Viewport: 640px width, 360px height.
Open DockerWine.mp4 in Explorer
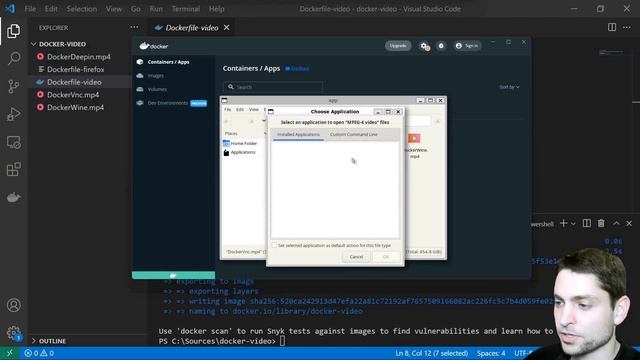click(75, 107)
